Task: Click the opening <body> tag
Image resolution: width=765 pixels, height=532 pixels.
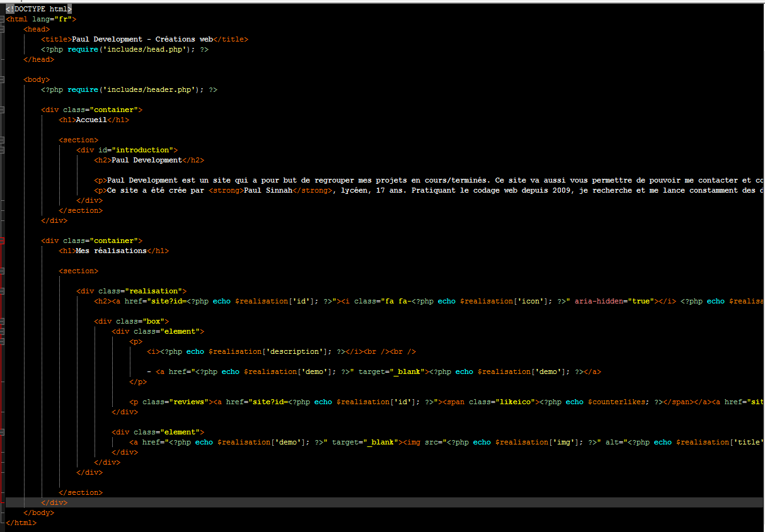Action: click(x=37, y=79)
